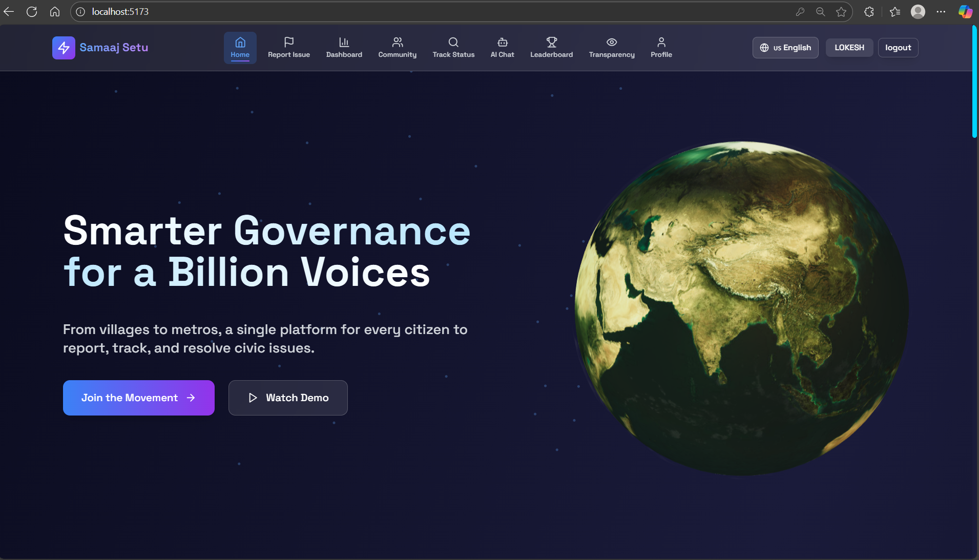Open the Copilot sidebar
This screenshot has height=560, width=979.
(x=965, y=12)
